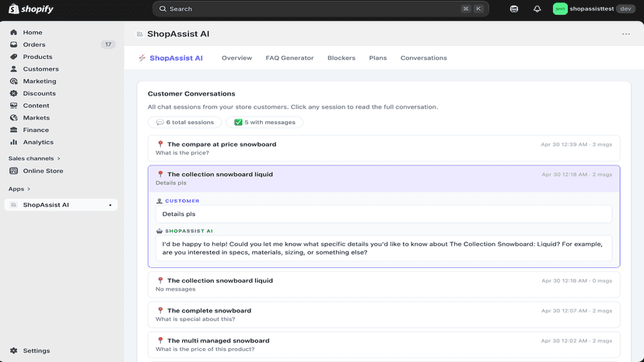Click the "Apr 30 12:39 AM · 2 msgs" timestamp

pyautogui.click(x=576, y=144)
